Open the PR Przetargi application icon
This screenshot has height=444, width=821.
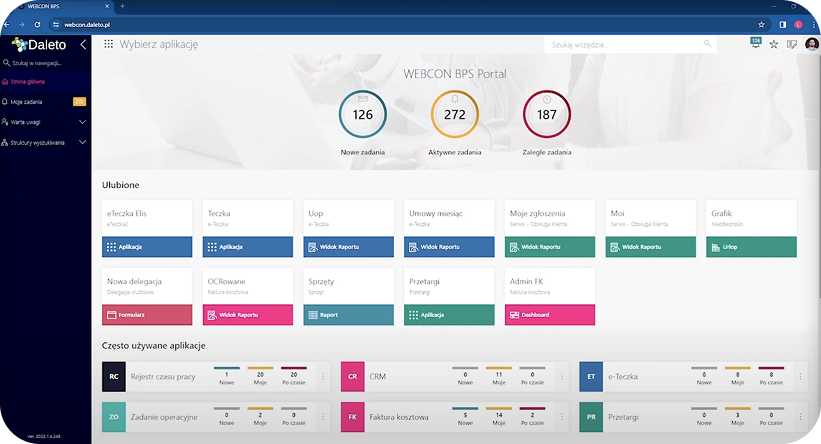tap(591, 417)
